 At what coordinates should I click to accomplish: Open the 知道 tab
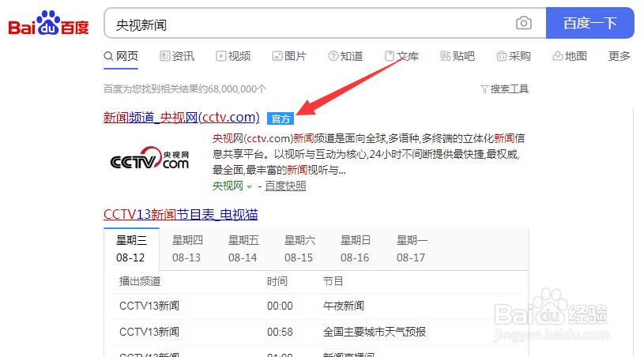(x=345, y=56)
